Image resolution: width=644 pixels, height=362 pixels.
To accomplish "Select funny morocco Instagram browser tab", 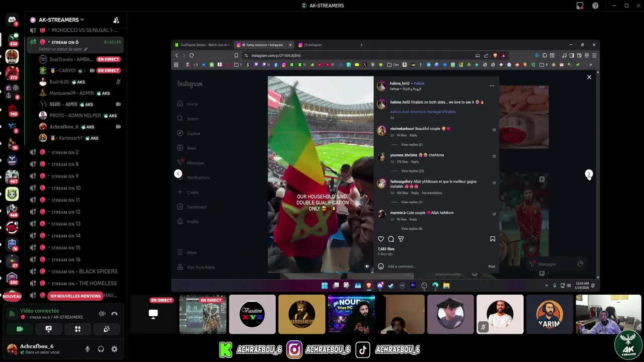I will [x=264, y=45].
